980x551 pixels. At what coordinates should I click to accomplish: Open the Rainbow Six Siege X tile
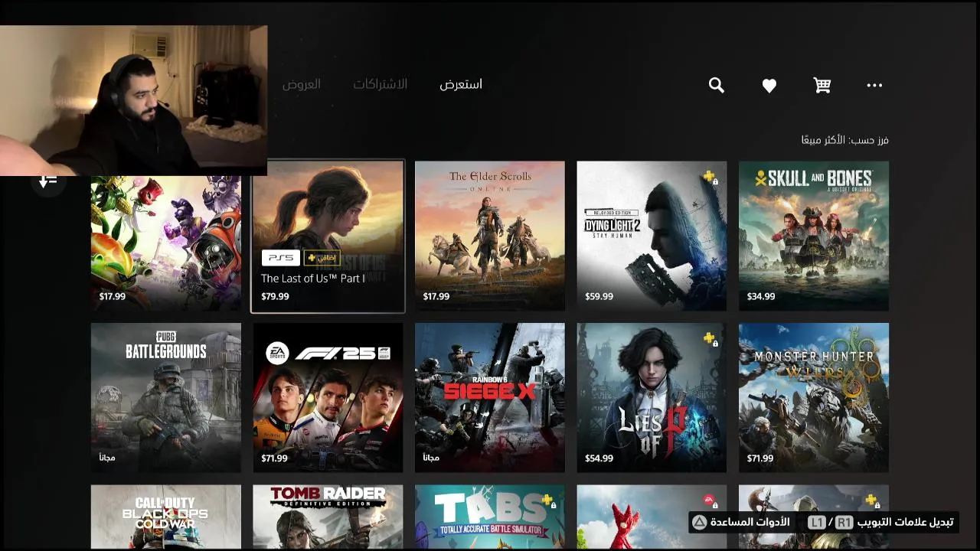coord(490,398)
